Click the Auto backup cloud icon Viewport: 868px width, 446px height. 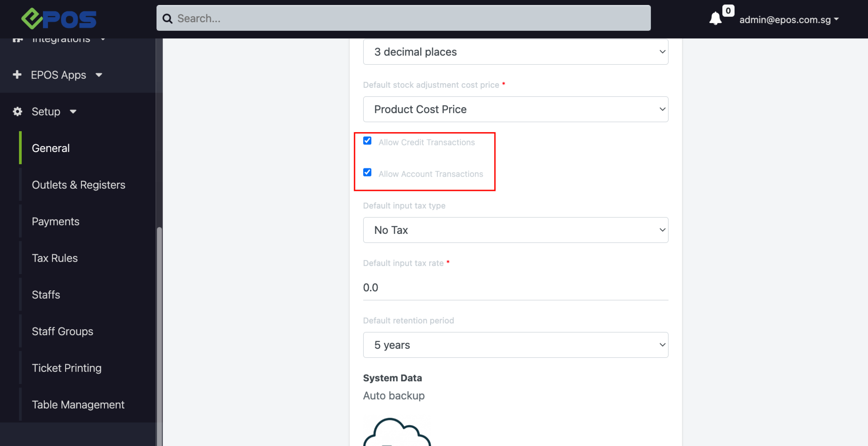[x=397, y=432]
